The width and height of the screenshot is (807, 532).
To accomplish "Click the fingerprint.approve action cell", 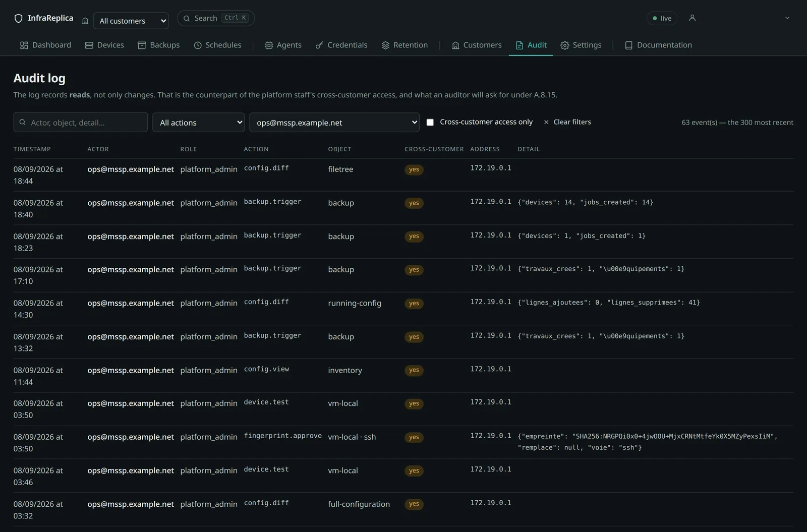I will click(283, 436).
